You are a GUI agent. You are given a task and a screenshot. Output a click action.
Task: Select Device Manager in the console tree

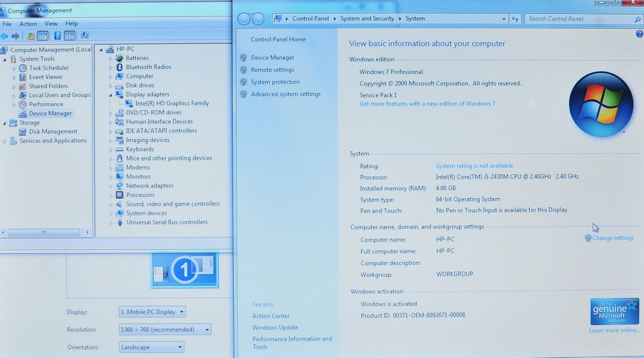pos(50,113)
